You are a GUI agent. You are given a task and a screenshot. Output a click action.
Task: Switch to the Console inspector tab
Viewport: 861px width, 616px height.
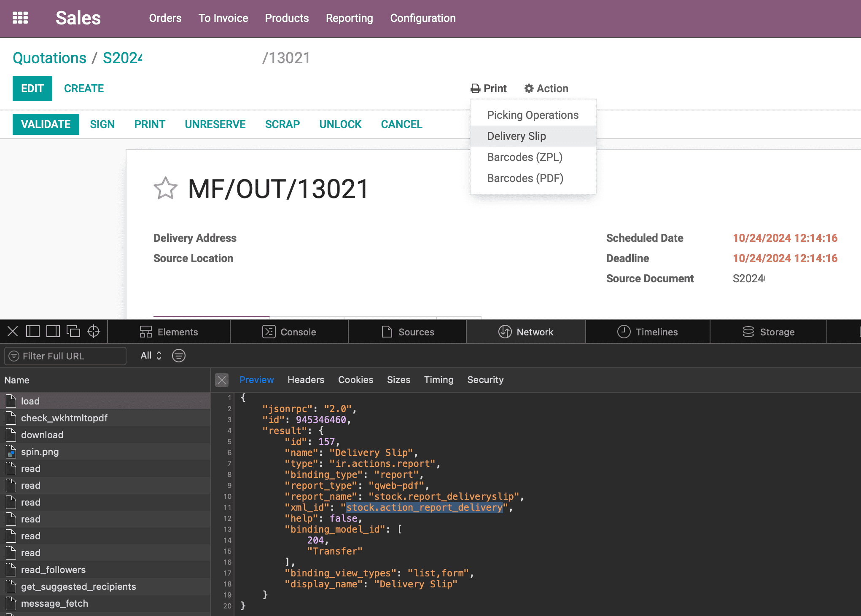pyautogui.click(x=289, y=332)
